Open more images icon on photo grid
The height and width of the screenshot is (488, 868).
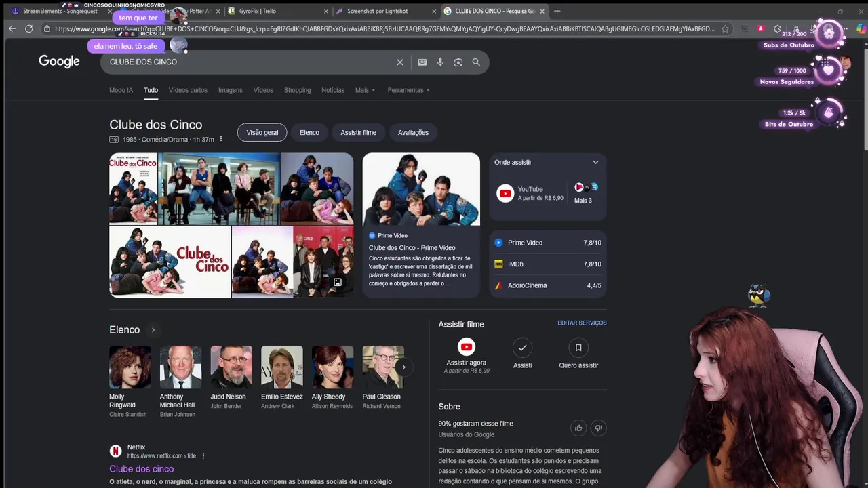tap(337, 282)
